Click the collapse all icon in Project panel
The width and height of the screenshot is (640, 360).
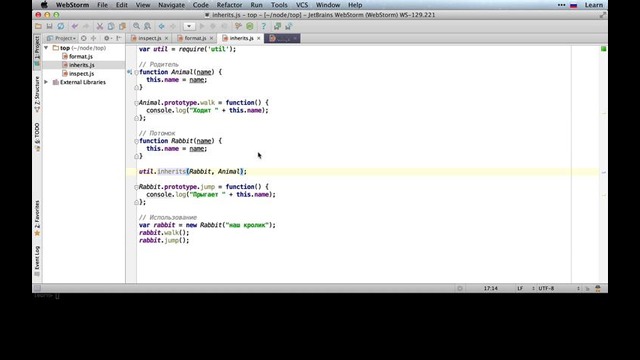[x=93, y=38]
